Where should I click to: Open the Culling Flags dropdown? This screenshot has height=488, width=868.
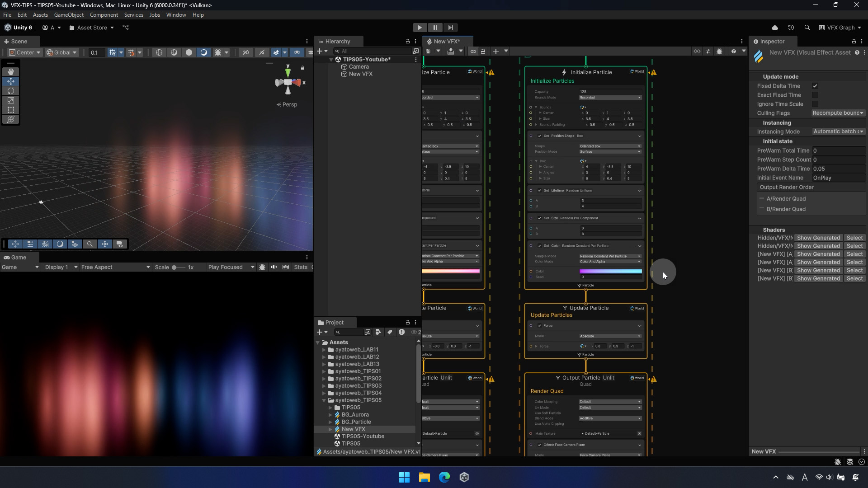point(838,113)
